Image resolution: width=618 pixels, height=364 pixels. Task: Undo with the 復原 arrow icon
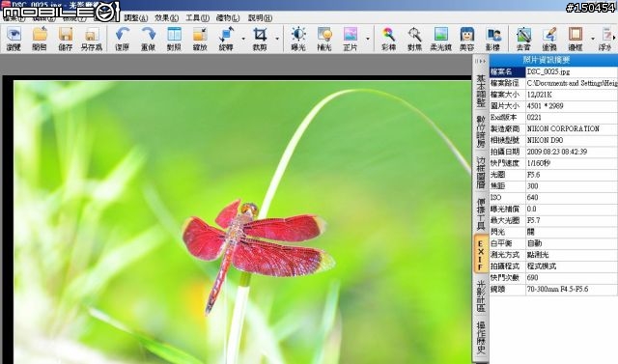pos(123,39)
